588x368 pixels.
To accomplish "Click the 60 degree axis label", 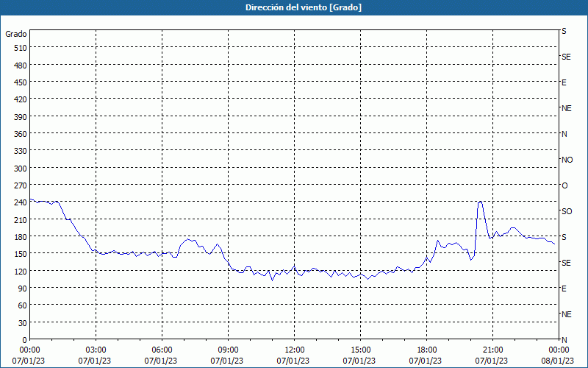I will click(23, 305).
